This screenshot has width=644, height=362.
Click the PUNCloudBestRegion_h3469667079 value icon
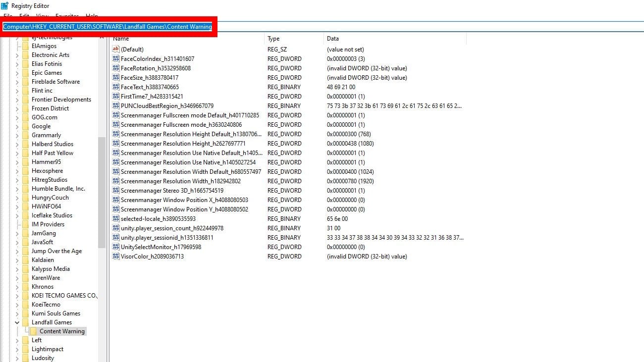[116, 105]
